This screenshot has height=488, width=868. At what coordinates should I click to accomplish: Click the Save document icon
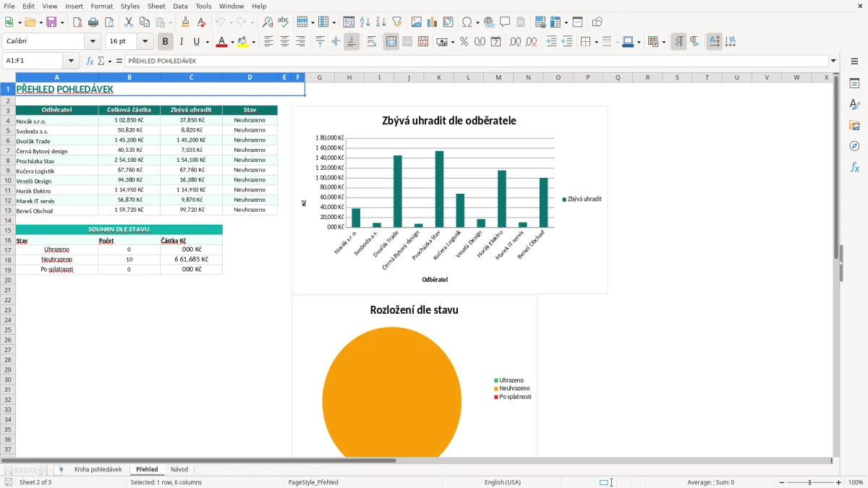coord(51,22)
